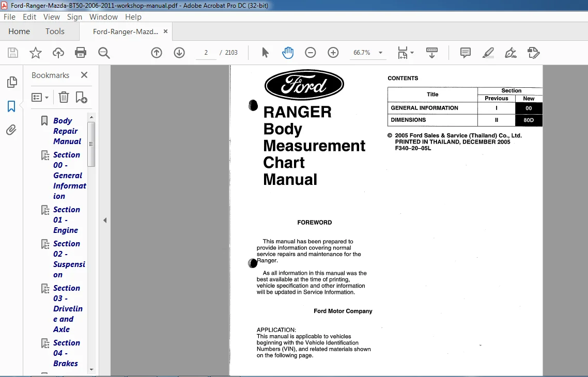Click the Ford oval logo
Screen dimensions: 588x377
coord(304,85)
